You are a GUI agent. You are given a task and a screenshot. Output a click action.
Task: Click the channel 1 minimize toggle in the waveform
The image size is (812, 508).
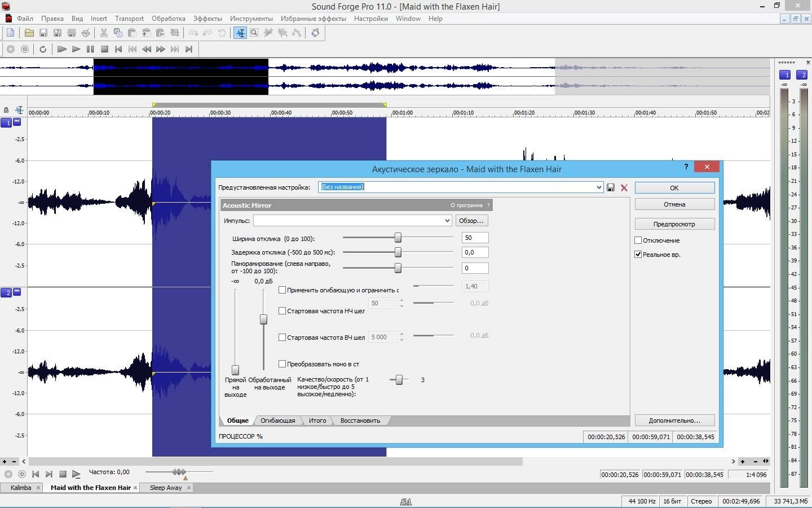tap(17, 121)
